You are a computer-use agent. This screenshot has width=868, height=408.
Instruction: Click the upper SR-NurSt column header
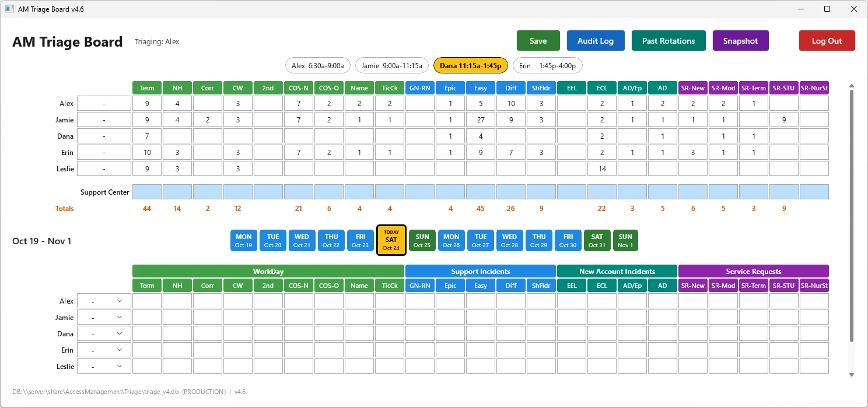point(814,88)
